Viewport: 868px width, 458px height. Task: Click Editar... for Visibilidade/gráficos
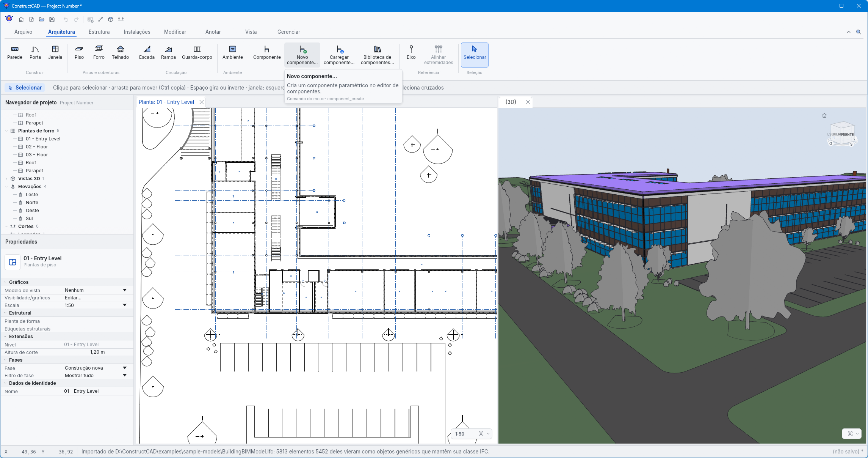97,298
